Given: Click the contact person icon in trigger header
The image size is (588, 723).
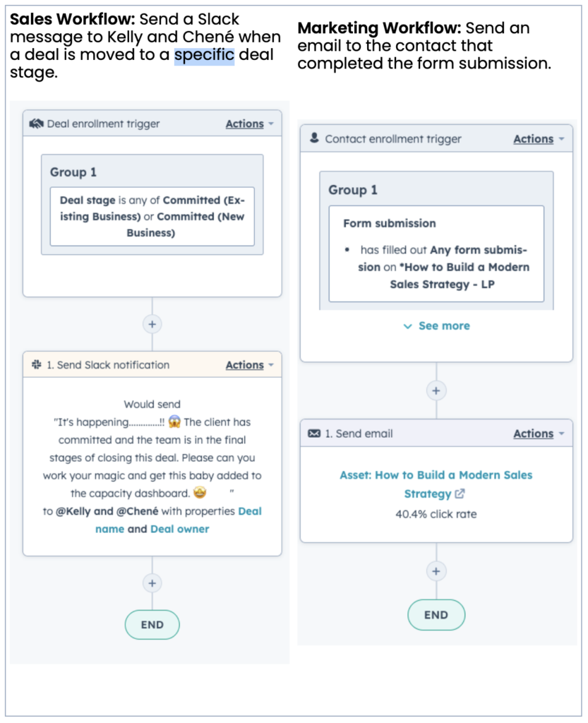Looking at the screenshot, I should pyautogui.click(x=315, y=139).
